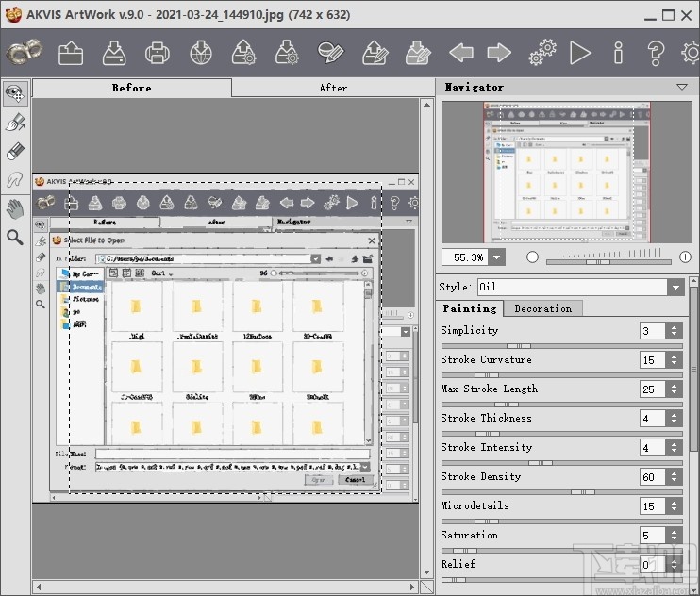
Task: Adjust the Stroke Thickness stepper arrows
Action: tap(674, 419)
